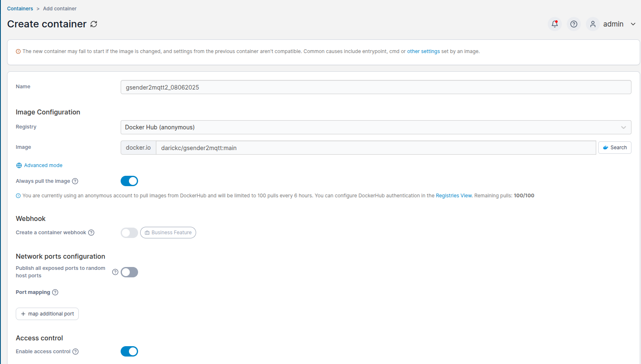This screenshot has height=364, width=641.
Task: Open the help question mark icon in header
Action: click(573, 24)
